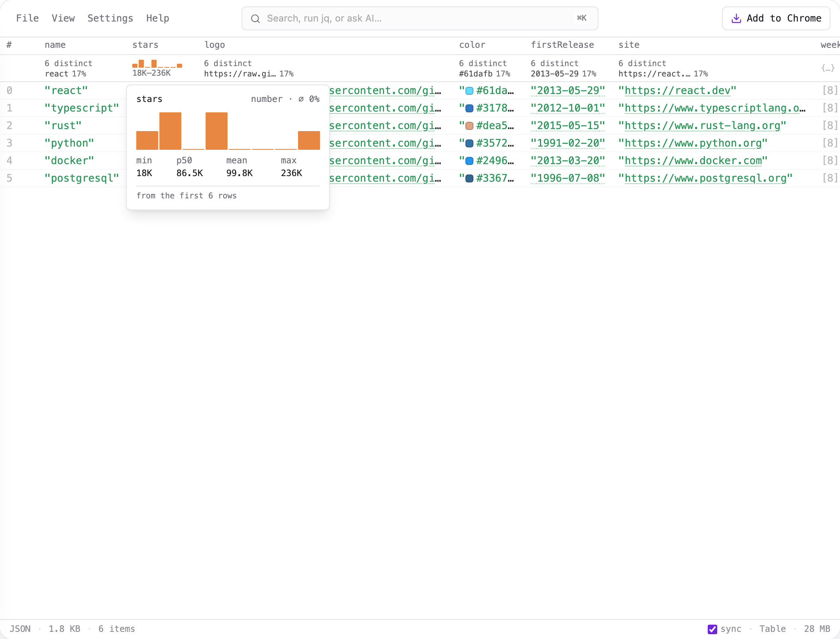Click the object braces icon in weekly column
The width and height of the screenshot is (840, 639).
(x=828, y=68)
